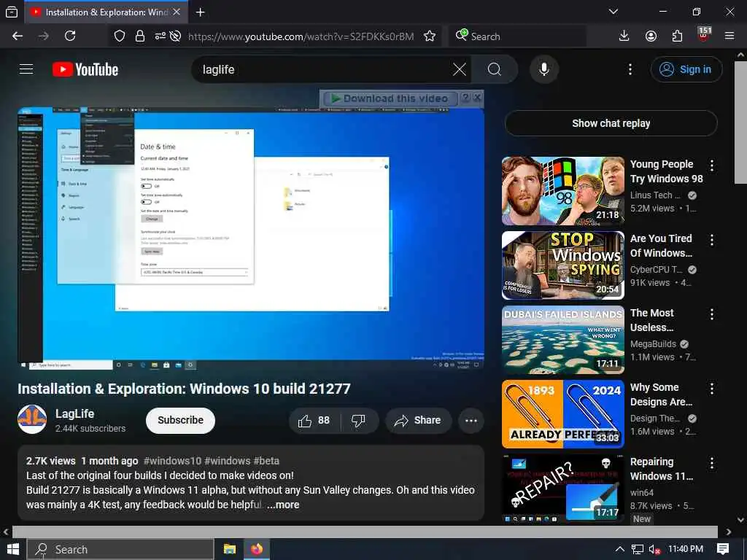Start voice search with the microphone

pyautogui.click(x=544, y=69)
